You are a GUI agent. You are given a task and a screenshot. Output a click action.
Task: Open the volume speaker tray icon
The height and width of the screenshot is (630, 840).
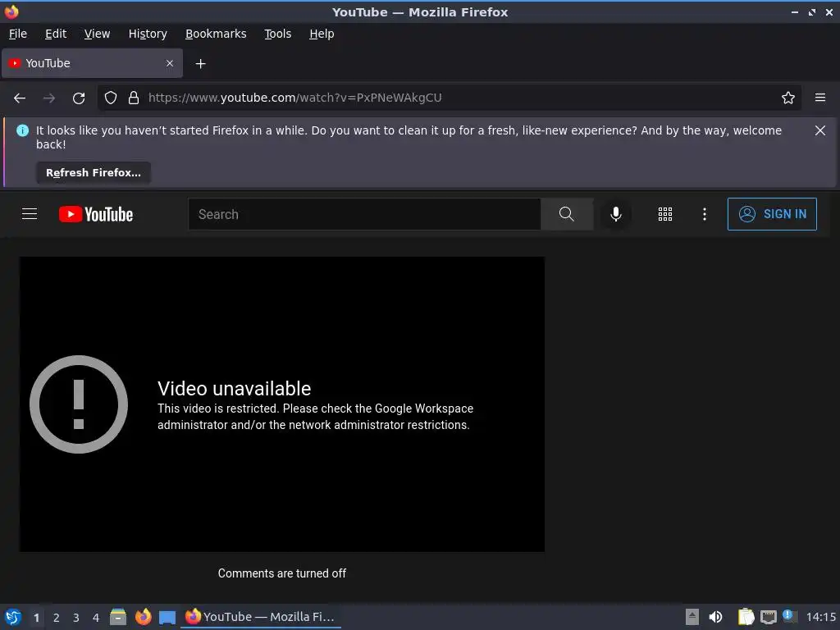click(715, 617)
